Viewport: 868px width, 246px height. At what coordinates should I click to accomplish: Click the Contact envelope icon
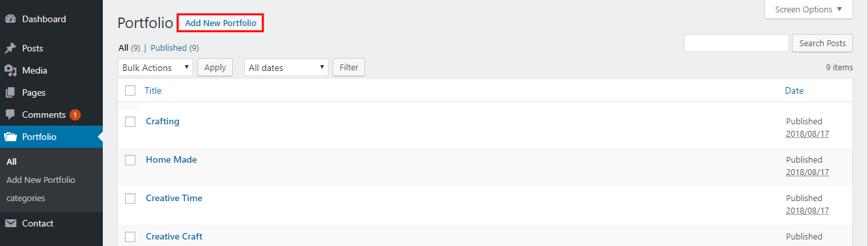point(10,223)
